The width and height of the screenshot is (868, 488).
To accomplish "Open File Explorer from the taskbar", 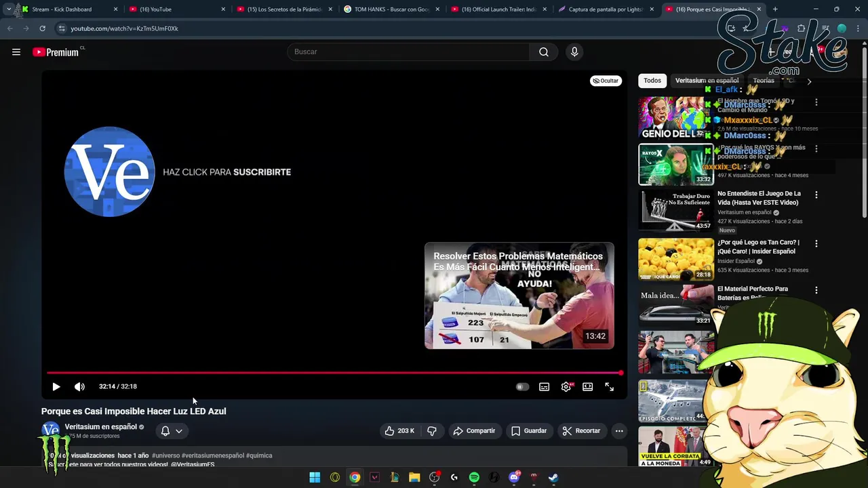I will [414, 477].
